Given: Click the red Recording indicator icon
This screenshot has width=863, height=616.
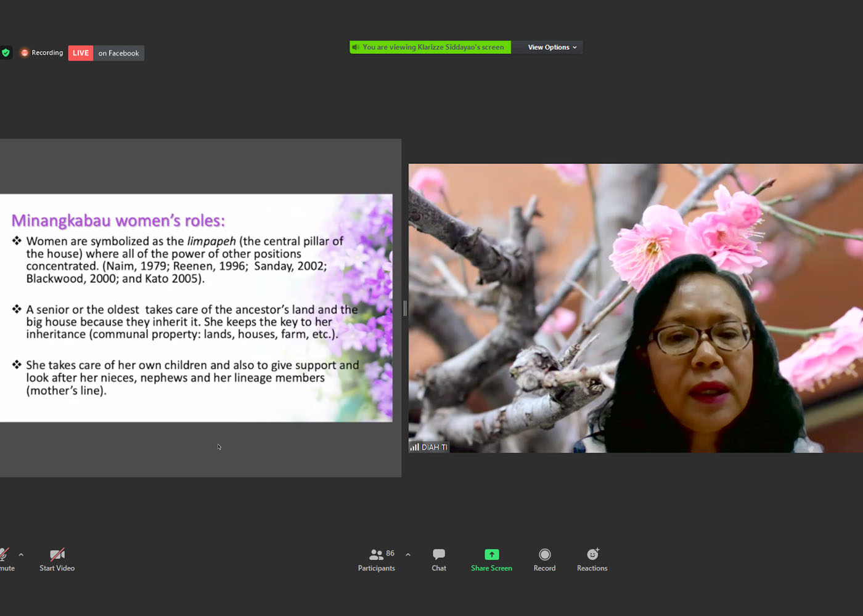Looking at the screenshot, I should [x=25, y=53].
